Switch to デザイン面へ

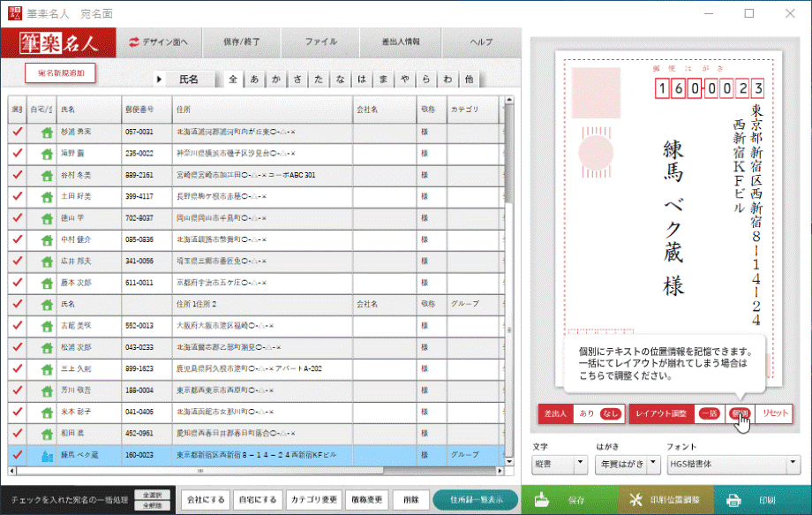(159, 42)
